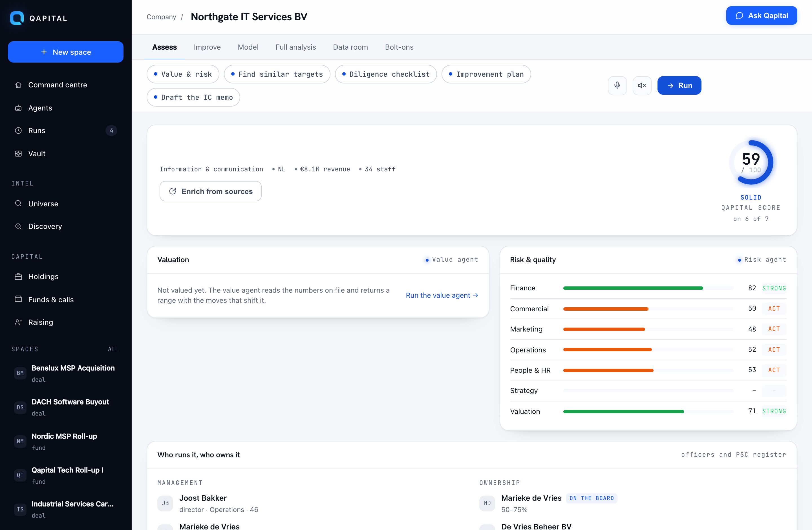
Task: Click the Runs count badge showing 4
Action: point(111,131)
